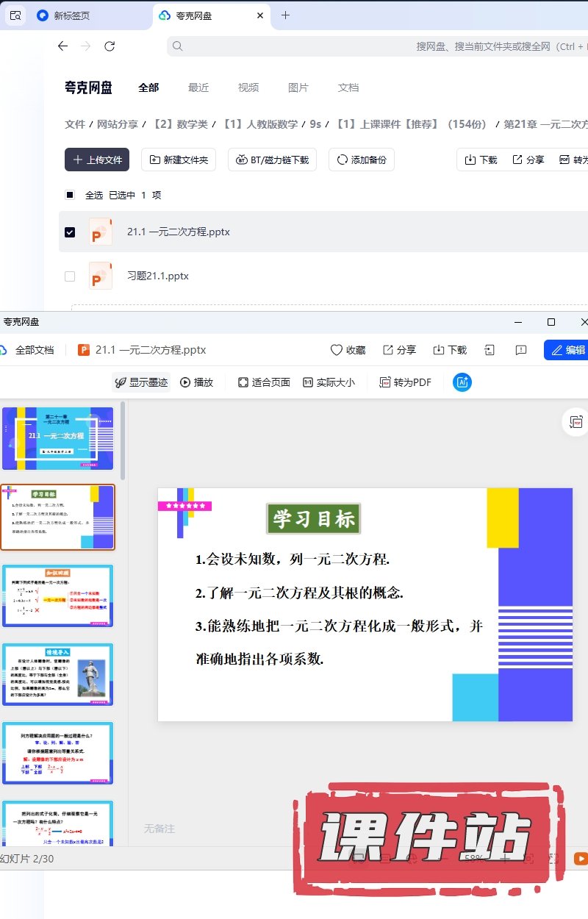Click the save-to-drive icon beside download
This screenshot has width=588, height=919.
(490, 350)
